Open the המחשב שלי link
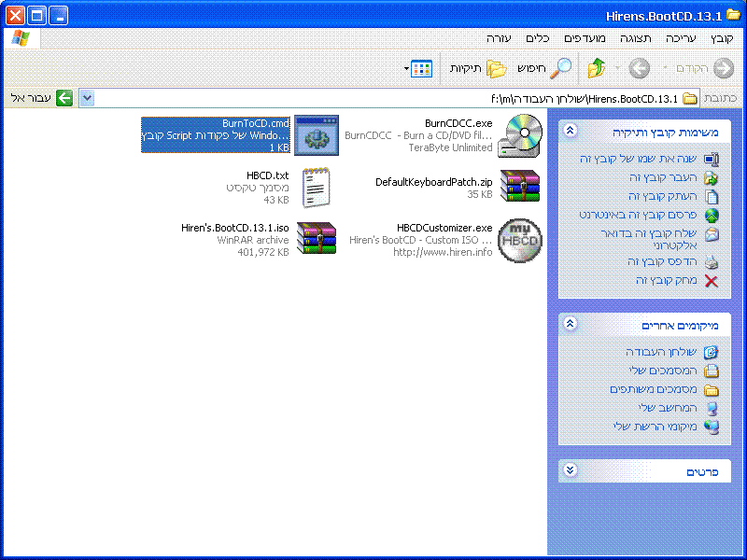The width and height of the screenshot is (747, 560). click(x=668, y=408)
